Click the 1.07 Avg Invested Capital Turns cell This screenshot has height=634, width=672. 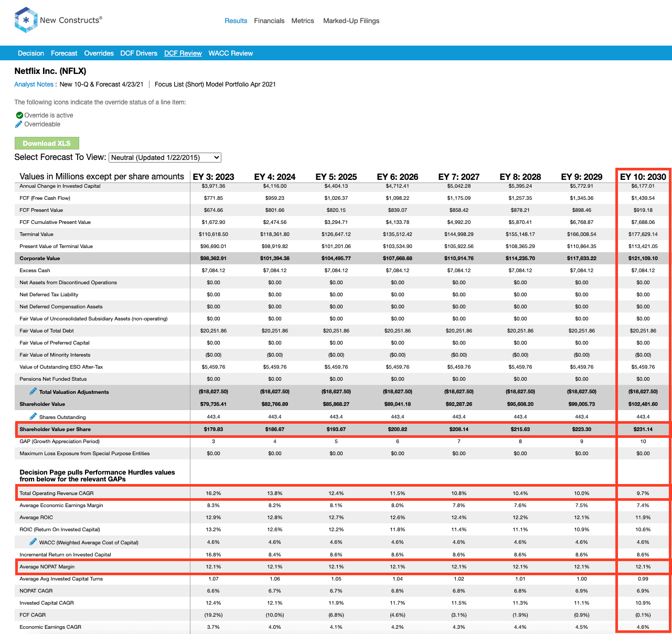(x=214, y=579)
